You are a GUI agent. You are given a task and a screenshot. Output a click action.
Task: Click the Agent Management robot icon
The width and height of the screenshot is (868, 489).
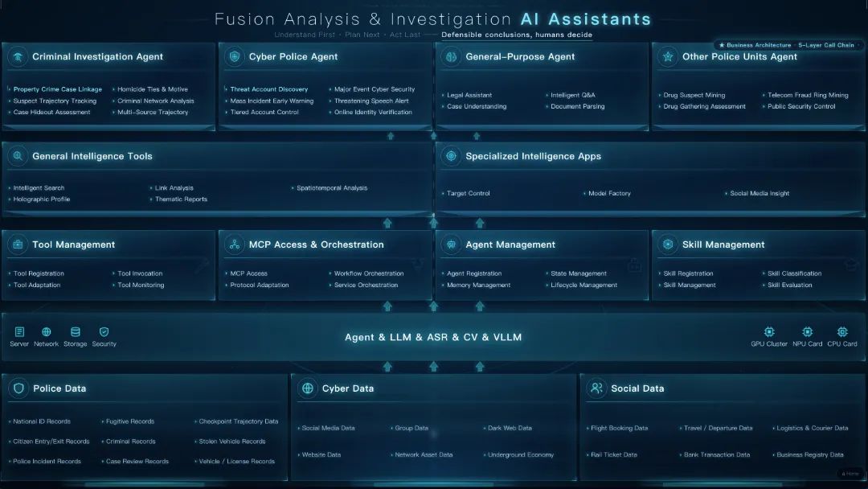click(451, 244)
